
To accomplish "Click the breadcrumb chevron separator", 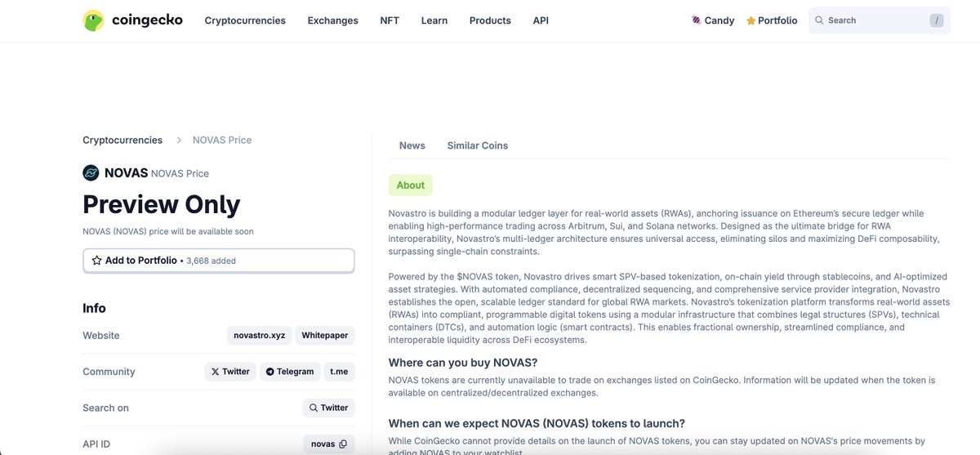I will [179, 141].
